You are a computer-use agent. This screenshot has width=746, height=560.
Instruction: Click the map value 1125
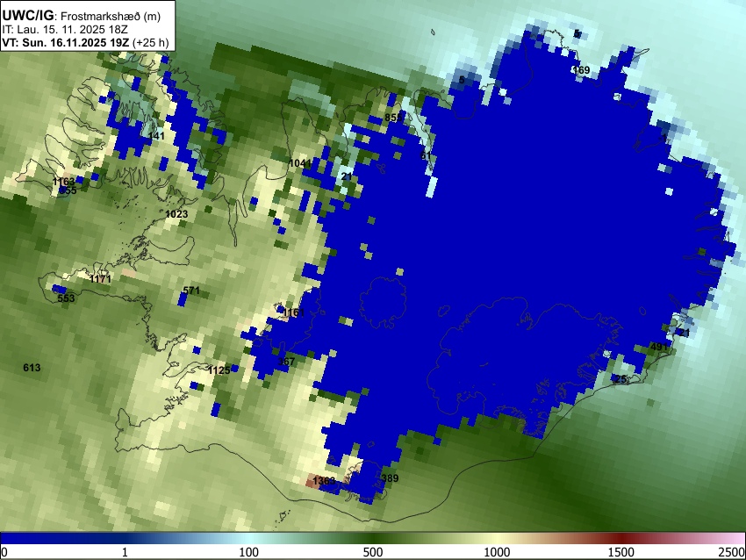[219, 370]
